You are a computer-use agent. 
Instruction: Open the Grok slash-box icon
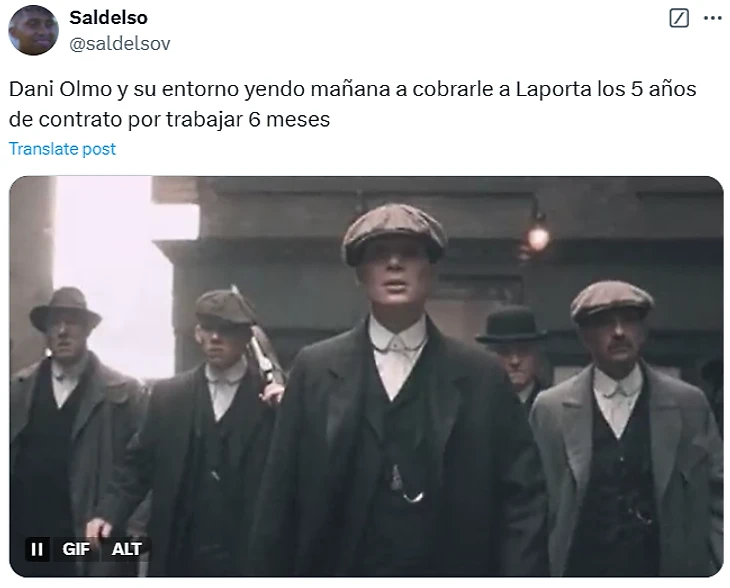[679, 19]
